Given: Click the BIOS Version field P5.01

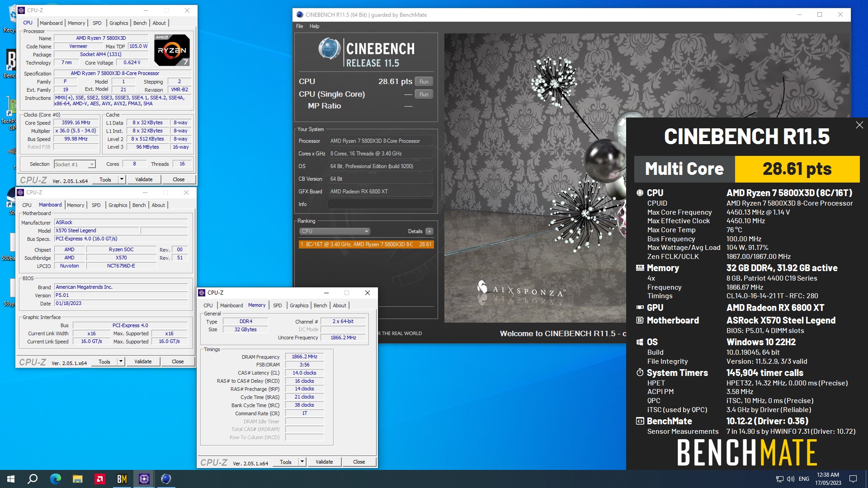Looking at the screenshot, I should point(121,295).
